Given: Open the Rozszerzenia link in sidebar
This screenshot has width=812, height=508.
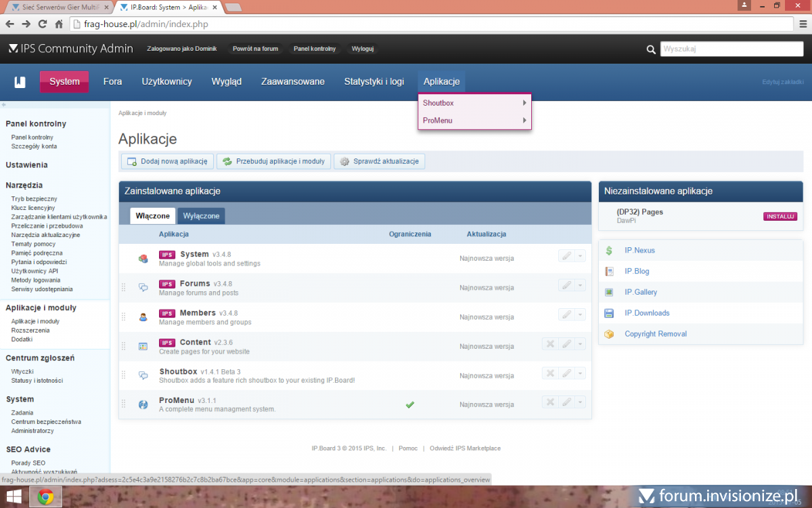Looking at the screenshot, I should click(30, 331).
